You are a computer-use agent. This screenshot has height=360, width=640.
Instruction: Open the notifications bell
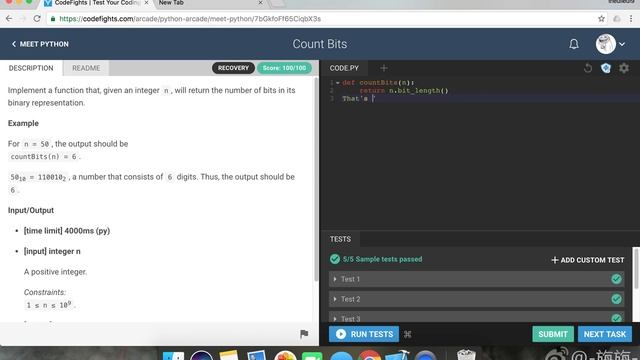click(x=573, y=44)
